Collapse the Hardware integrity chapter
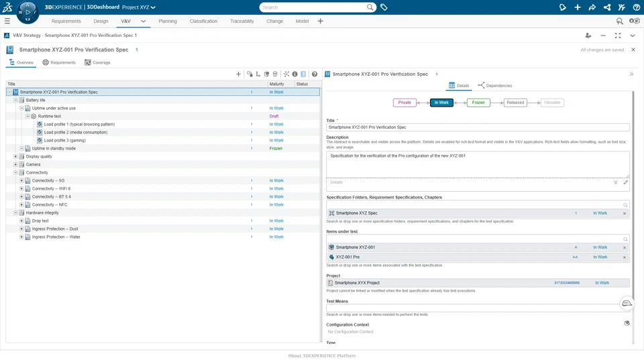 (15, 213)
